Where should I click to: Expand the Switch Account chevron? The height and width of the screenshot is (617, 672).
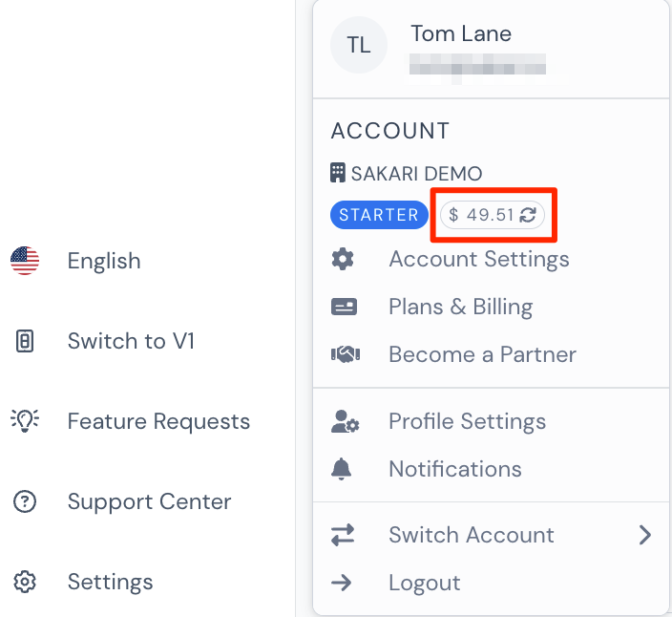tap(645, 535)
